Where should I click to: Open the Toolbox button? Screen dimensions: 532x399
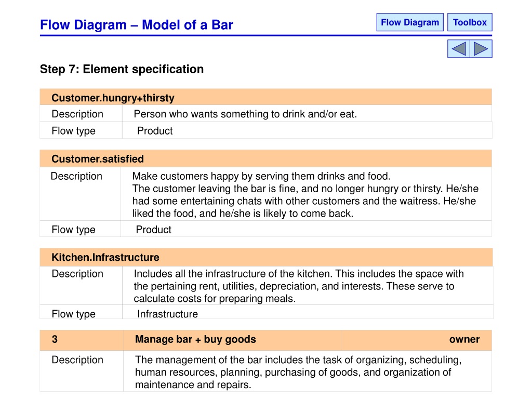click(x=470, y=22)
